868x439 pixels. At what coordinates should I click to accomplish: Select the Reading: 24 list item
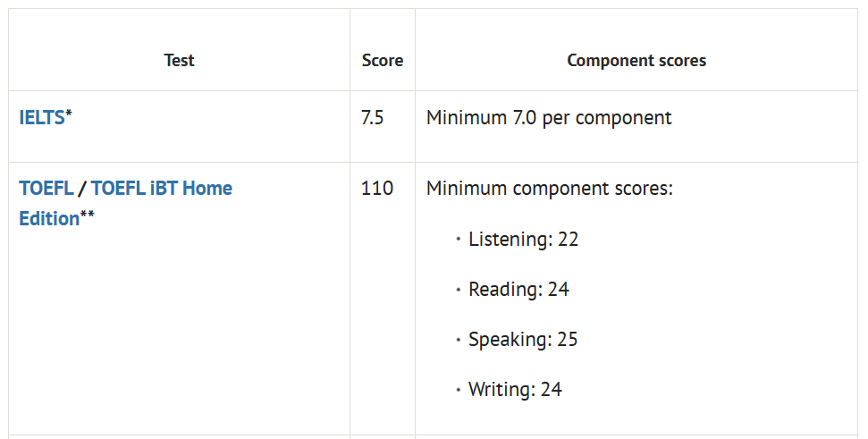click(518, 290)
